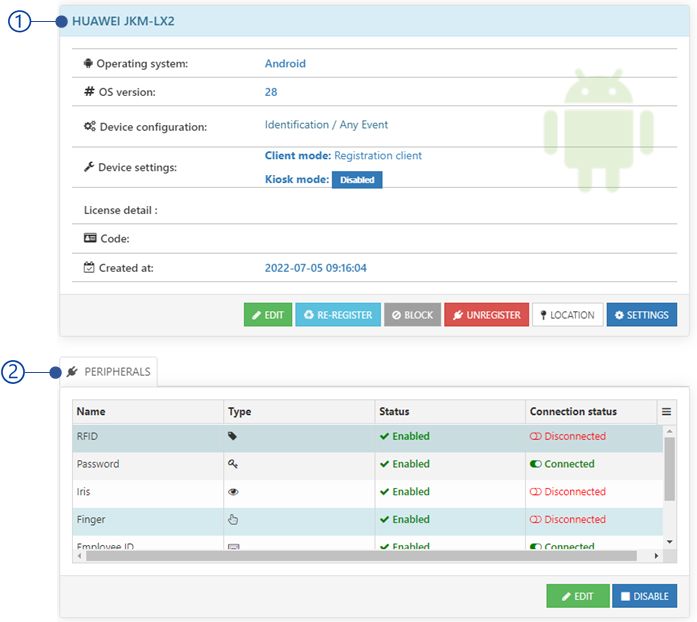Click the Android icon beside Operating system
The width and height of the screenshot is (697, 622).
pyautogui.click(x=88, y=63)
